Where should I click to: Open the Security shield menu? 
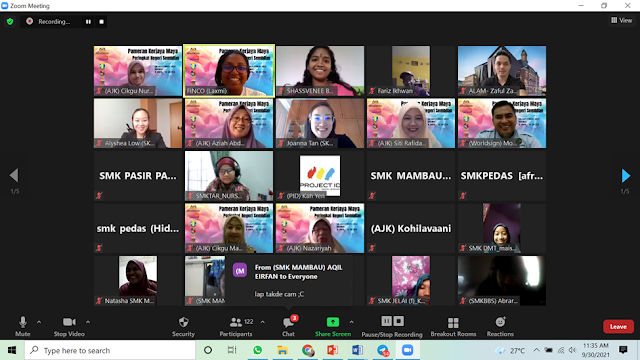[x=183, y=326]
